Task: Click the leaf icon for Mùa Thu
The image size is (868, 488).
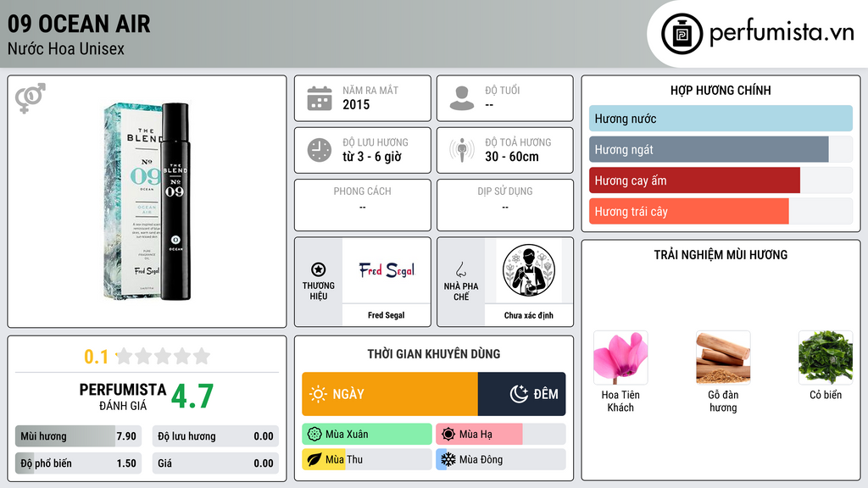Action: 314,459
